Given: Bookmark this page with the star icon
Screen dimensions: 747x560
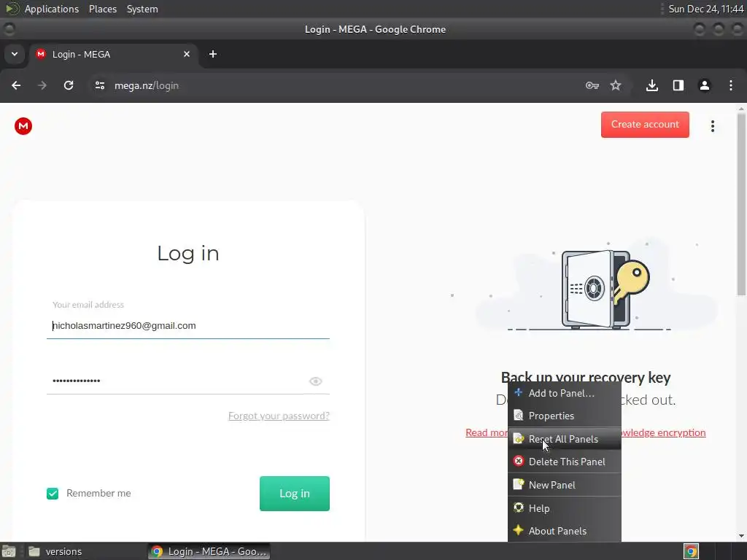Looking at the screenshot, I should [x=616, y=85].
